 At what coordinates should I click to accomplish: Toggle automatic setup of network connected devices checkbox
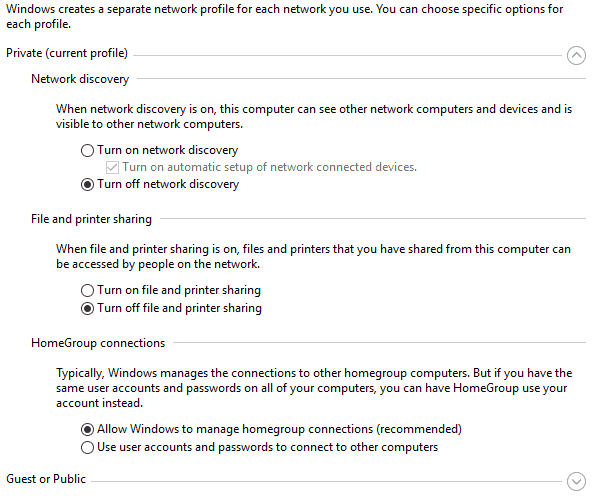(112, 167)
